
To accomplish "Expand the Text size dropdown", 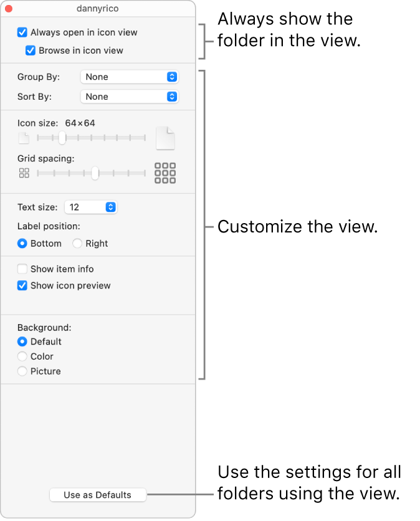I will click(91, 207).
